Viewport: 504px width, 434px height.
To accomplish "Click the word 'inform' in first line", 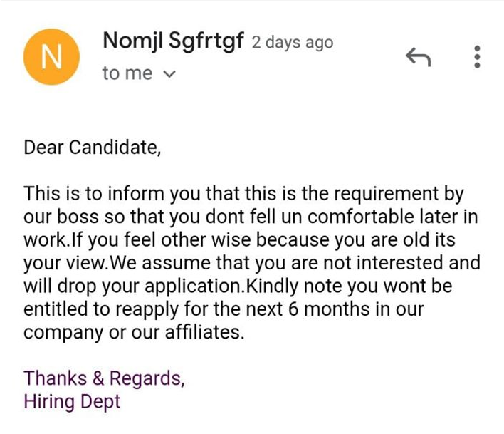I will coord(136,194).
